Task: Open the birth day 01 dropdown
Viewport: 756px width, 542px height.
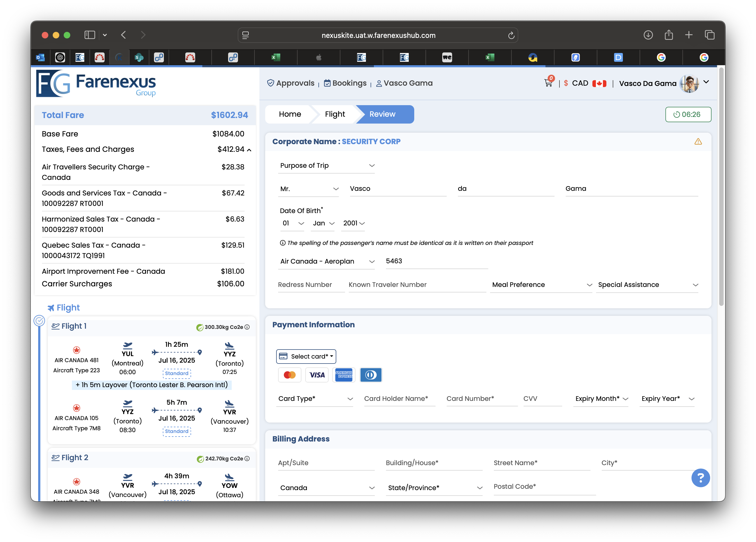Action: point(293,223)
